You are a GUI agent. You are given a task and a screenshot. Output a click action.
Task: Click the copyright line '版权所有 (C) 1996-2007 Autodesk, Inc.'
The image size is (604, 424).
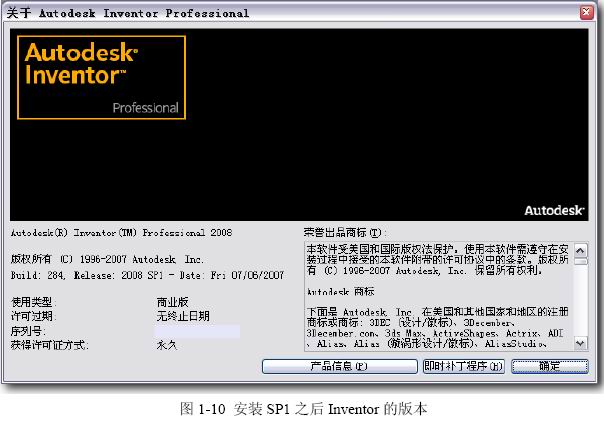pos(107,259)
